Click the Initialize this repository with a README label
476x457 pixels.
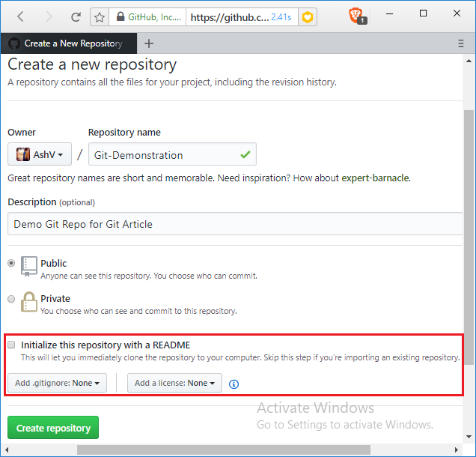click(x=106, y=345)
